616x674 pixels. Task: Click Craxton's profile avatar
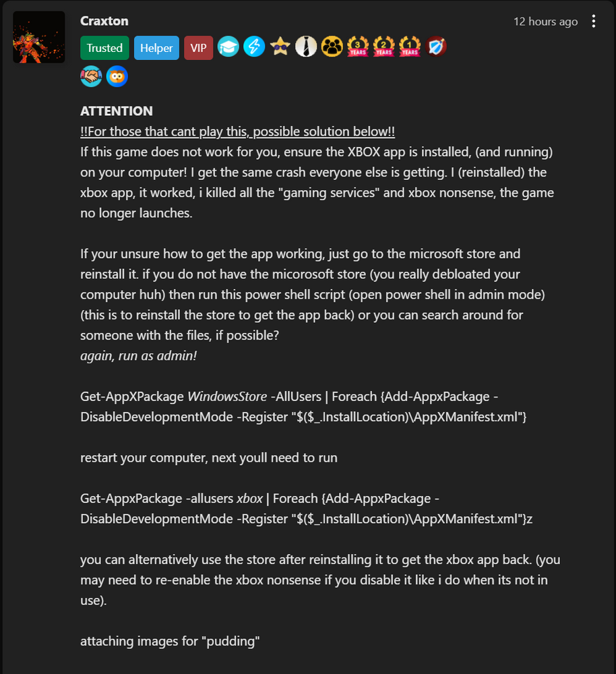point(38,37)
